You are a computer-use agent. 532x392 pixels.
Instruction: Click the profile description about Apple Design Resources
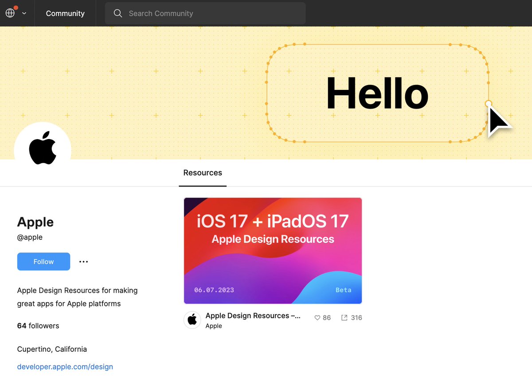point(78,297)
